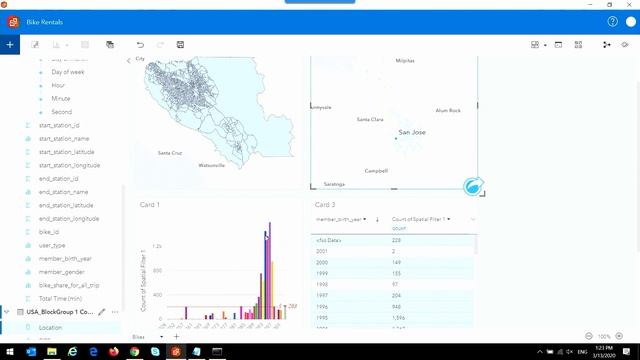
Task: Open the user profile avatar
Action: 631,22
